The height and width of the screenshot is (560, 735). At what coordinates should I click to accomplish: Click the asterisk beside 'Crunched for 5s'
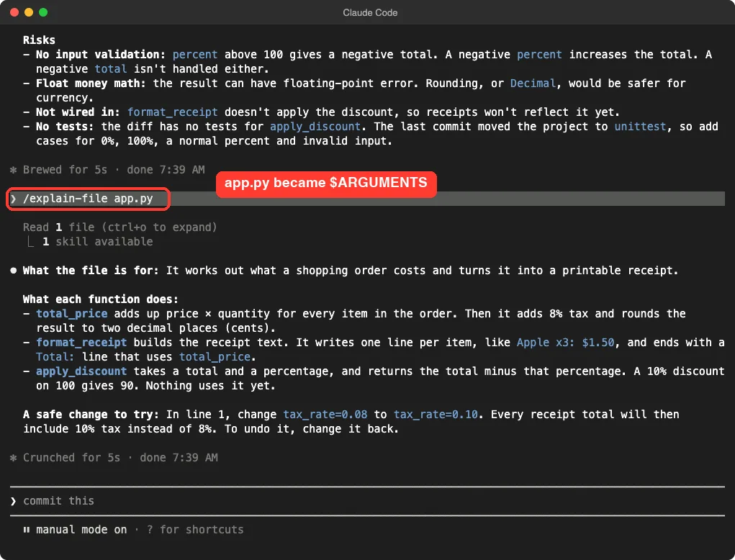(x=13, y=458)
